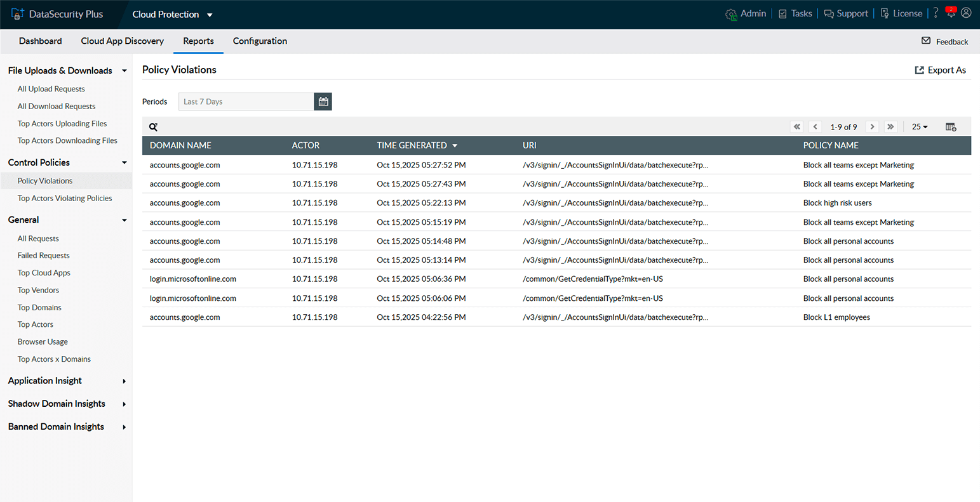Click the user account profile icon
This screenshot has height=502, width=980.
(x=966, y=13)
